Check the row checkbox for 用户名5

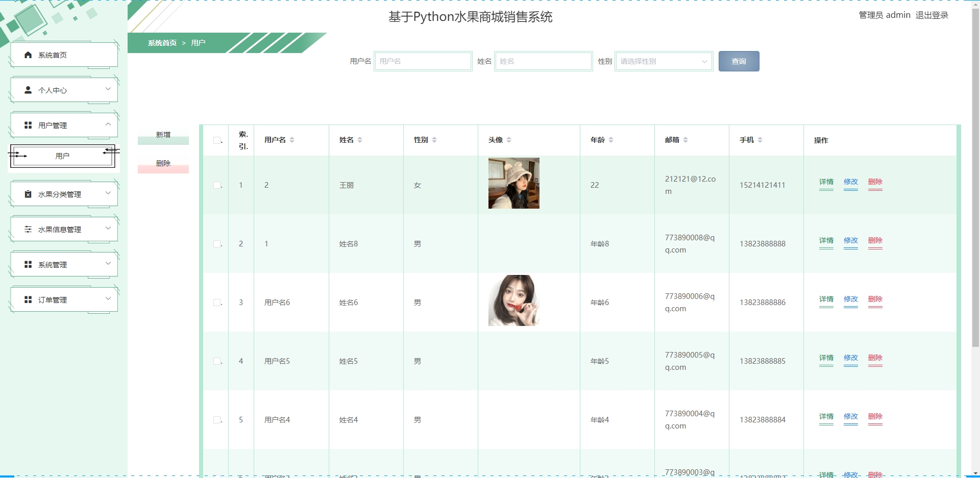pyautogui.click(x=217, y=361)
